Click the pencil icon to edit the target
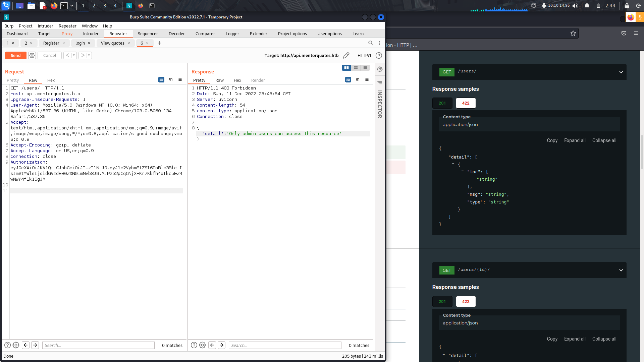Screen dimensions: 644x362 [346, 55]
